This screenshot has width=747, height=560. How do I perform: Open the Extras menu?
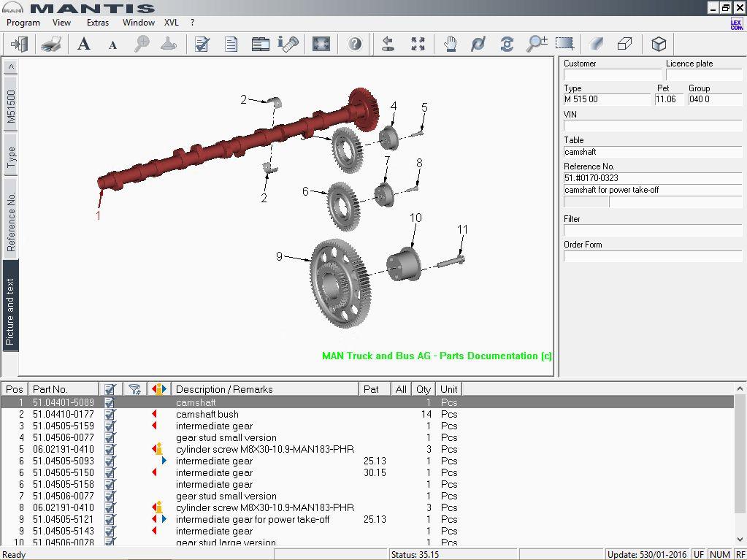click(97, 23)
